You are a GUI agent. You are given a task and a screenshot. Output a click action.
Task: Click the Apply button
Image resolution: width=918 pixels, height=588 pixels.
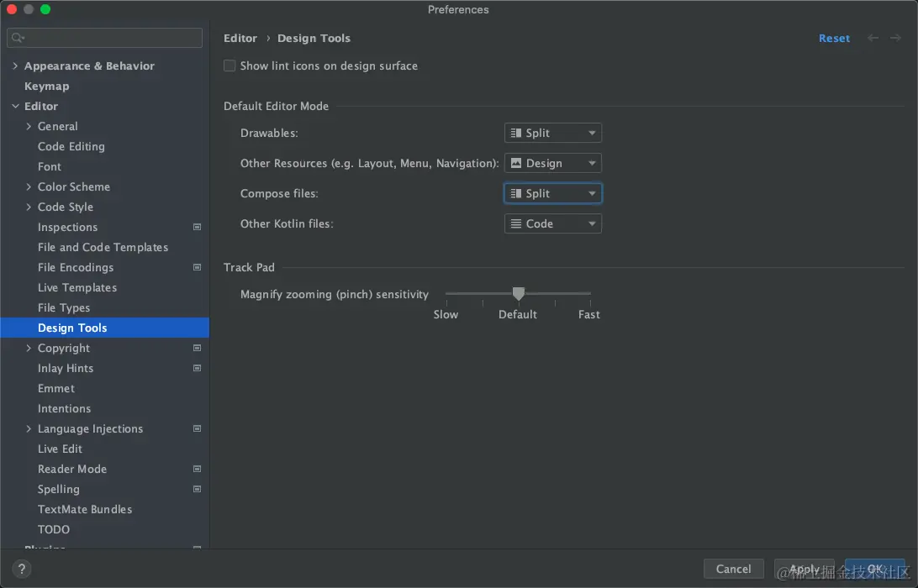[x=805, y=569]
